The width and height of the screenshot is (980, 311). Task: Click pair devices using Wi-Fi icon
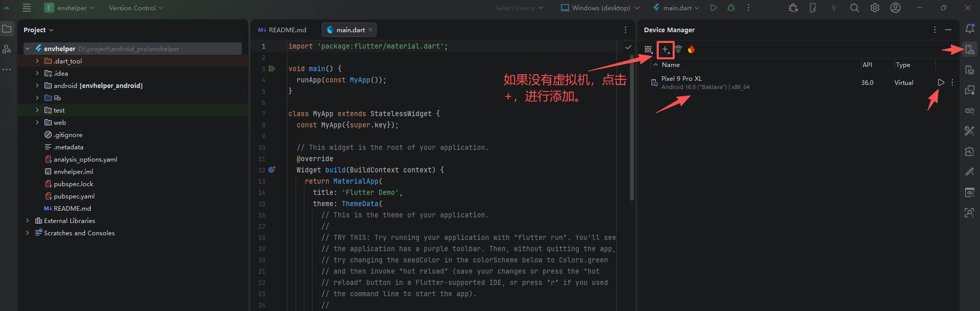tap(678, 50)
